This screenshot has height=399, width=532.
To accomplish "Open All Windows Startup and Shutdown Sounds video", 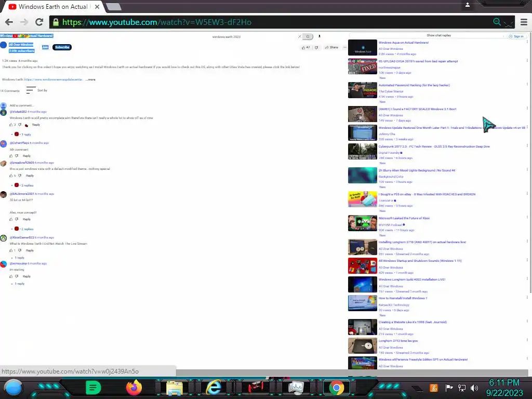I will coord(420,261).
